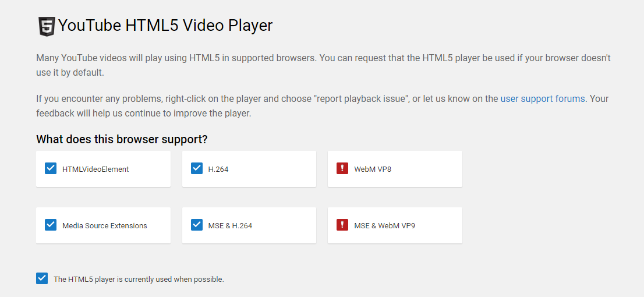Click the red warning icon beside MSE & WebM VP9

tap(342, 225)
